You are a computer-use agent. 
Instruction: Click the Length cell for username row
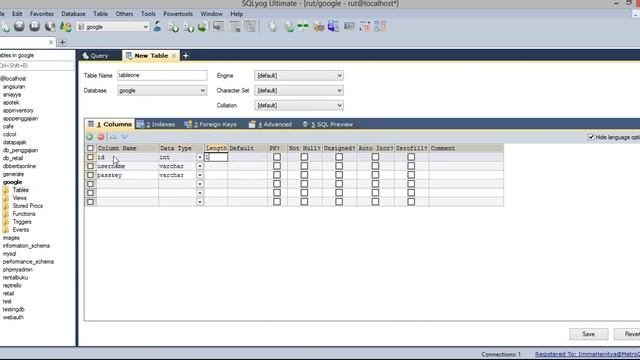[216, 166]
